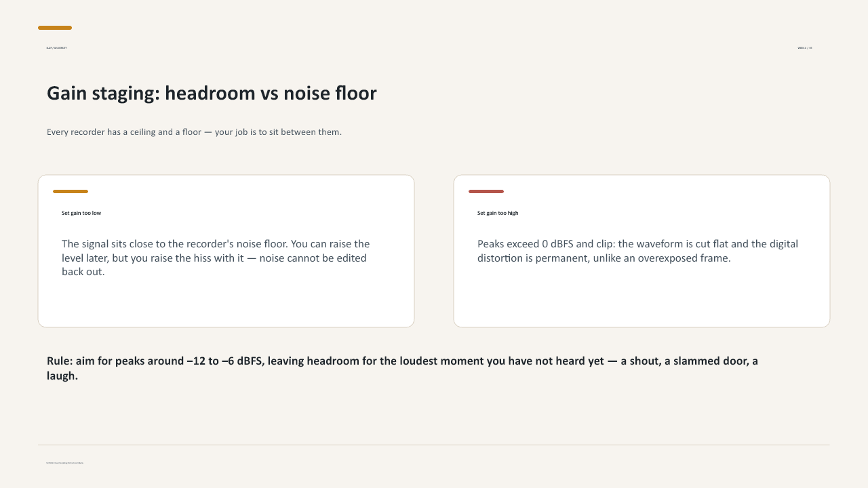Click the tiny footer text at bottom left
Image resolution: width=868 pixels, height=488 pixels.
(x=65, y=463)
